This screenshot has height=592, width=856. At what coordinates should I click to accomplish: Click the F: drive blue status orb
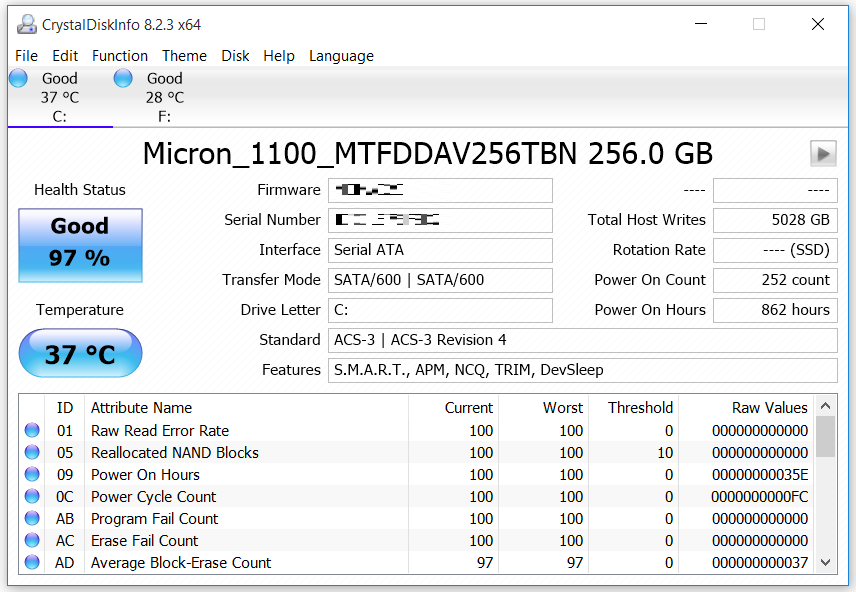coord(123,78)
